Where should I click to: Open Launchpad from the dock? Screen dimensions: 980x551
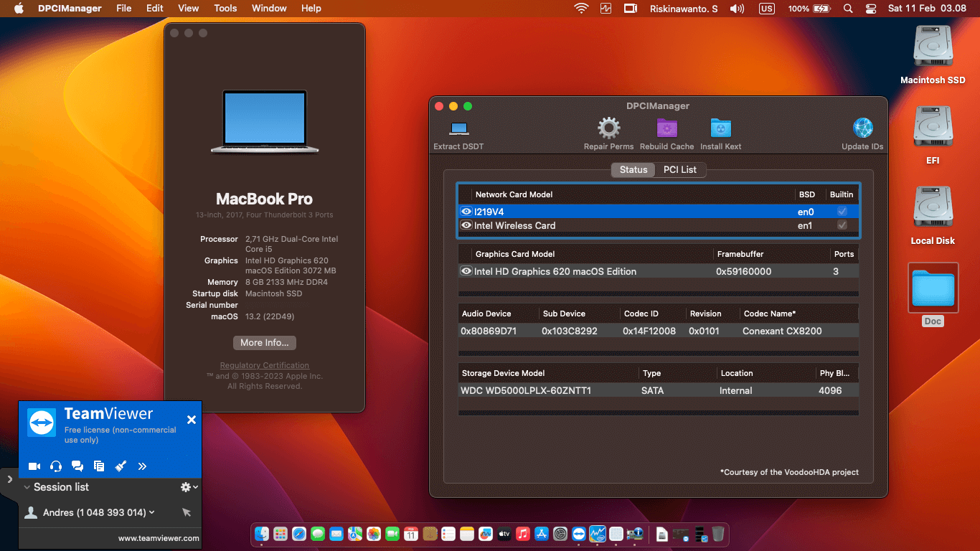(x=281, y=534)
